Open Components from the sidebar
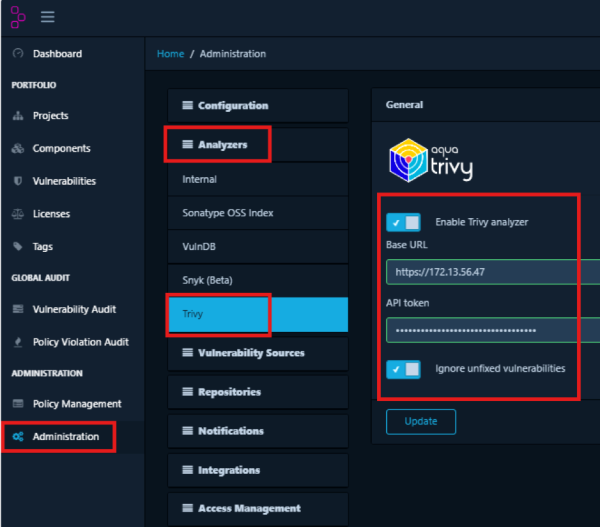The height and width of the screenshot is (527, 600). point(61,149)
